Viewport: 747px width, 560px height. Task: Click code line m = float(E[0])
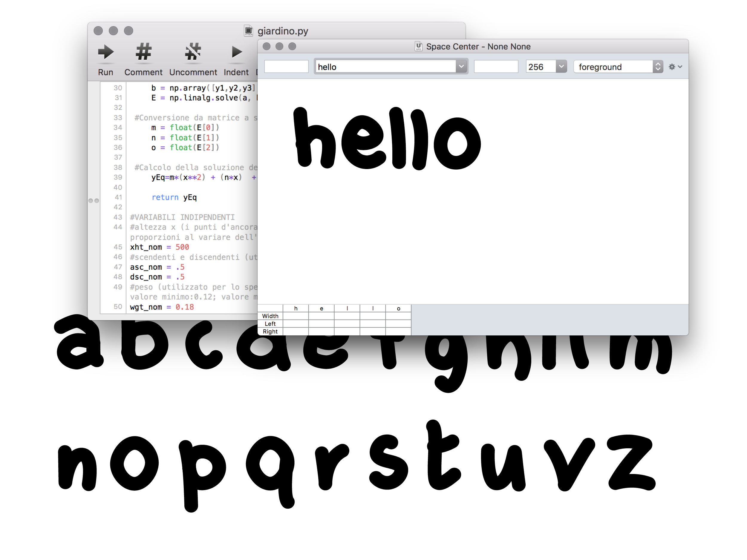coord(185,128)
